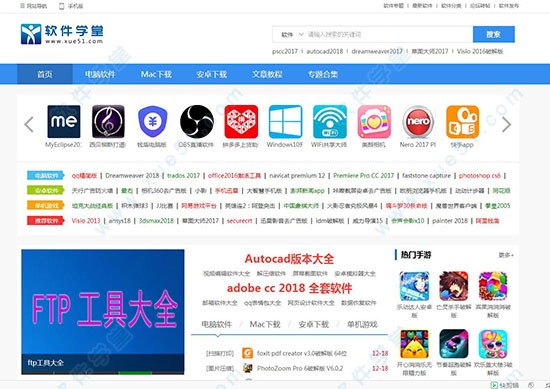Open the MyEclipse app icon
Screen dimensions: 550x389
(x=64, y=121)
